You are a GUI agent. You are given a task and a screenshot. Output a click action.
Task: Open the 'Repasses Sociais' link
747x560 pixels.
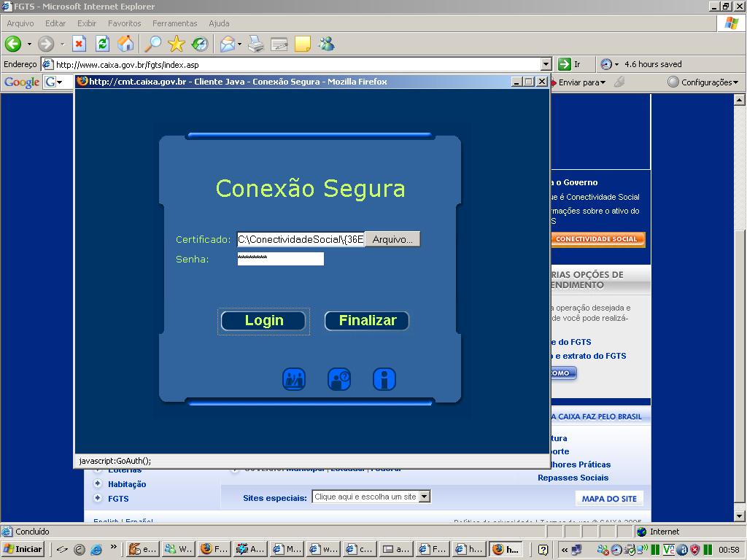pos(573,478)
